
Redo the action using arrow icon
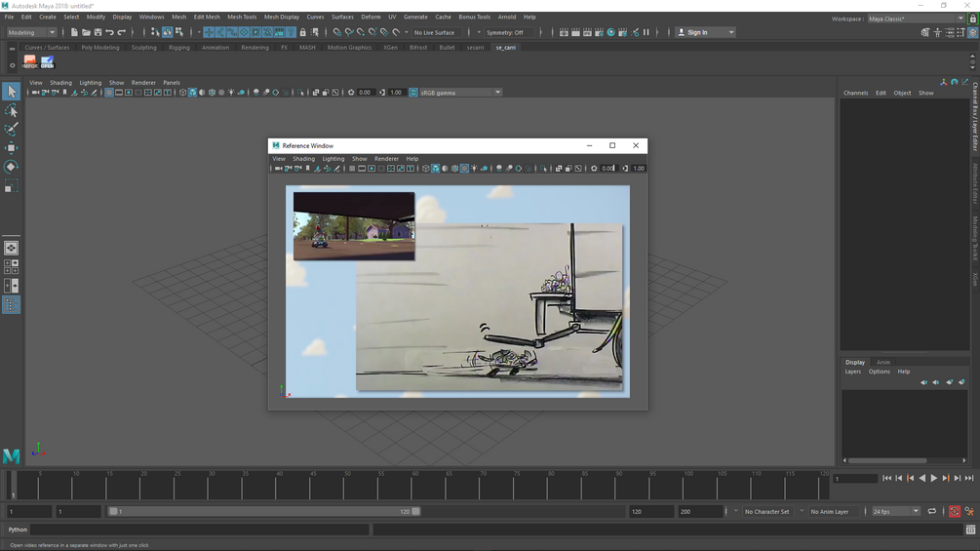121,32
